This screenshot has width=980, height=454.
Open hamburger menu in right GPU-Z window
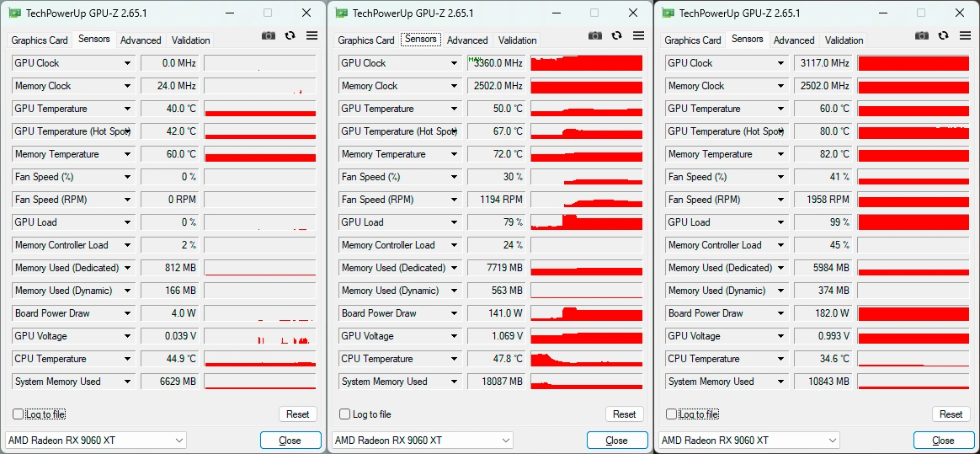tap(965, 35)
